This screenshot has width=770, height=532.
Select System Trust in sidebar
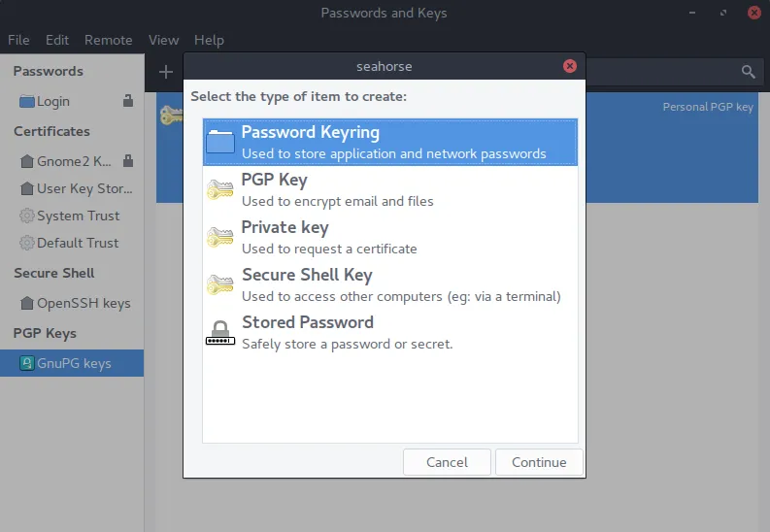(x=78, y=216)
